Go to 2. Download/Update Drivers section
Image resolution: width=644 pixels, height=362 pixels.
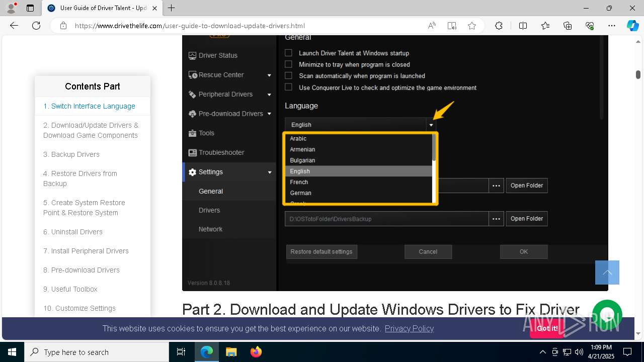[x=91, y=130]
